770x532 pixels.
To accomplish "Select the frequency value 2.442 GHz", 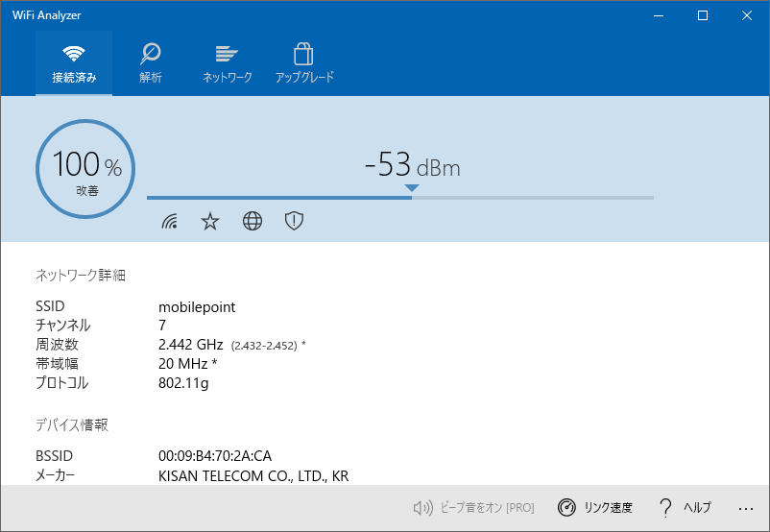I will pos(190,345).
